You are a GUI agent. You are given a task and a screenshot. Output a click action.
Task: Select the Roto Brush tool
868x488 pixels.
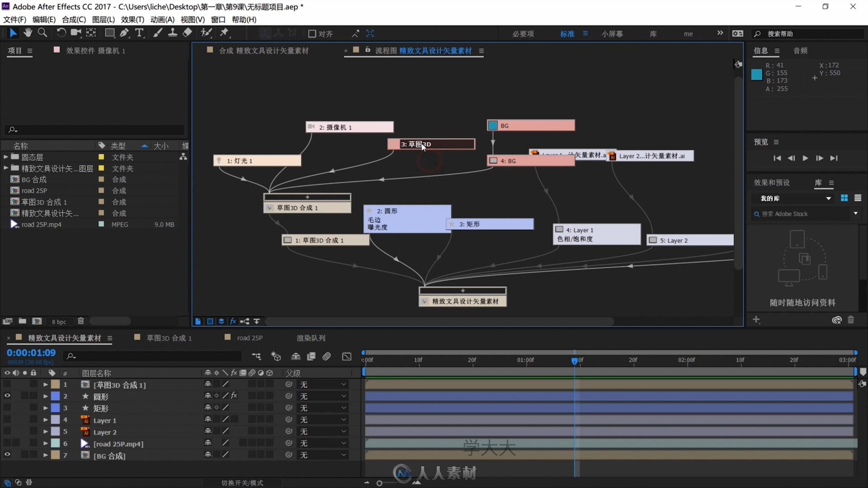click(207, 33)
